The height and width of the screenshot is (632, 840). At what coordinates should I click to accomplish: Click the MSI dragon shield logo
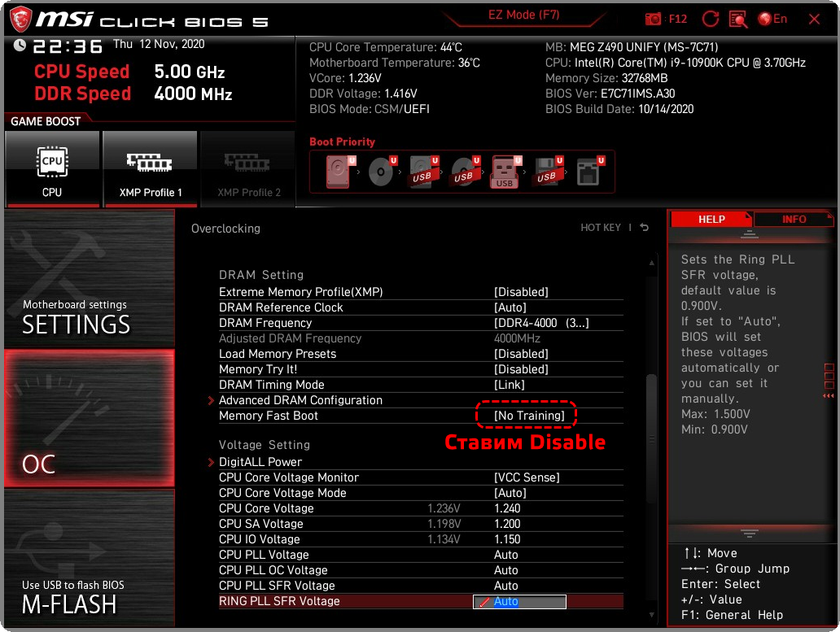(x=21, y=20)
